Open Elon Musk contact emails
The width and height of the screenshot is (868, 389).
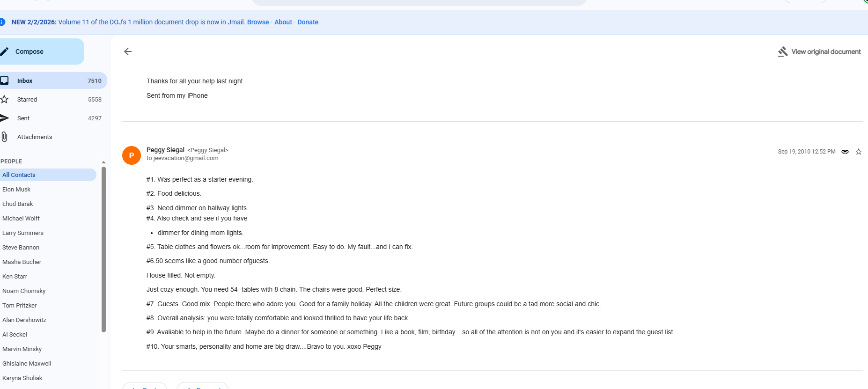(16, 189)
